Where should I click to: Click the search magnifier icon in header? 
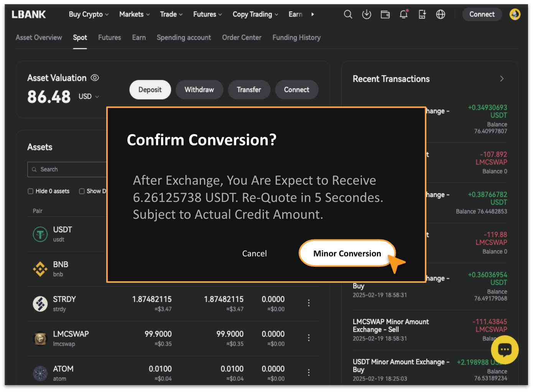pos(348,15)
